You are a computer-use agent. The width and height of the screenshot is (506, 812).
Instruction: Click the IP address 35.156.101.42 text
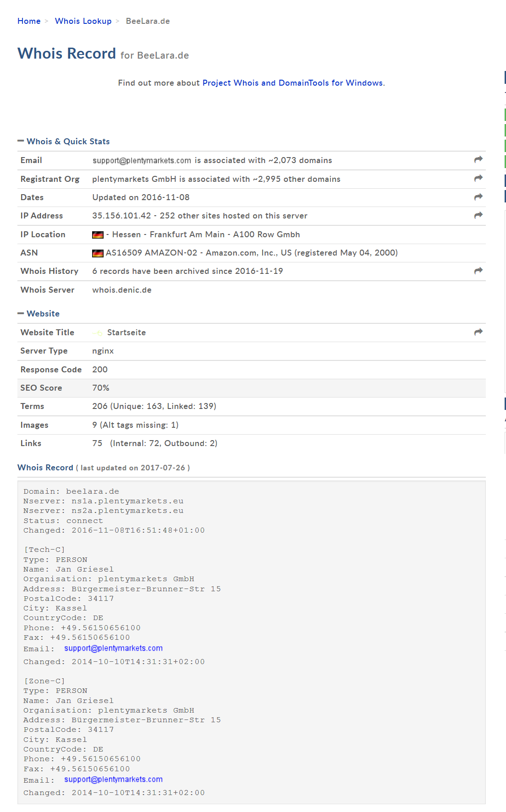click(121, 216)
